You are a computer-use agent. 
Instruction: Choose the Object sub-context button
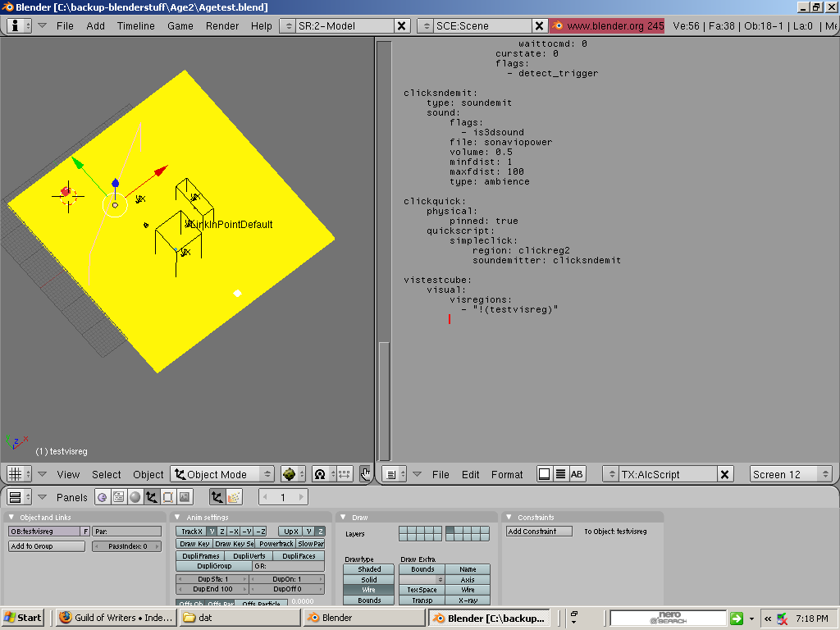point(217,497)
